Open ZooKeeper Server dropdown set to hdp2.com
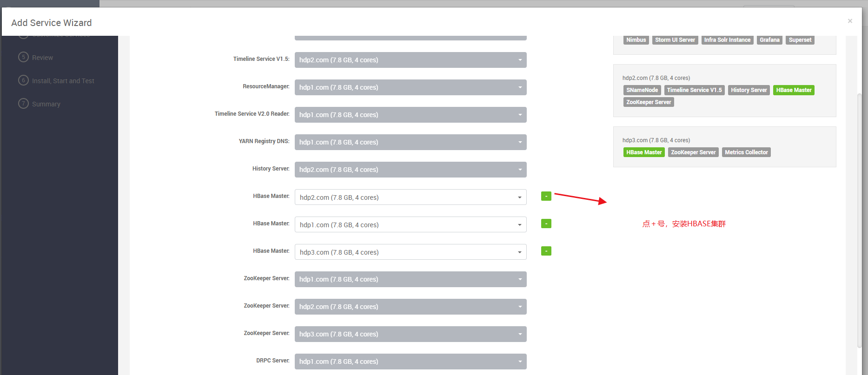868x375 pixels. (411, 307)
